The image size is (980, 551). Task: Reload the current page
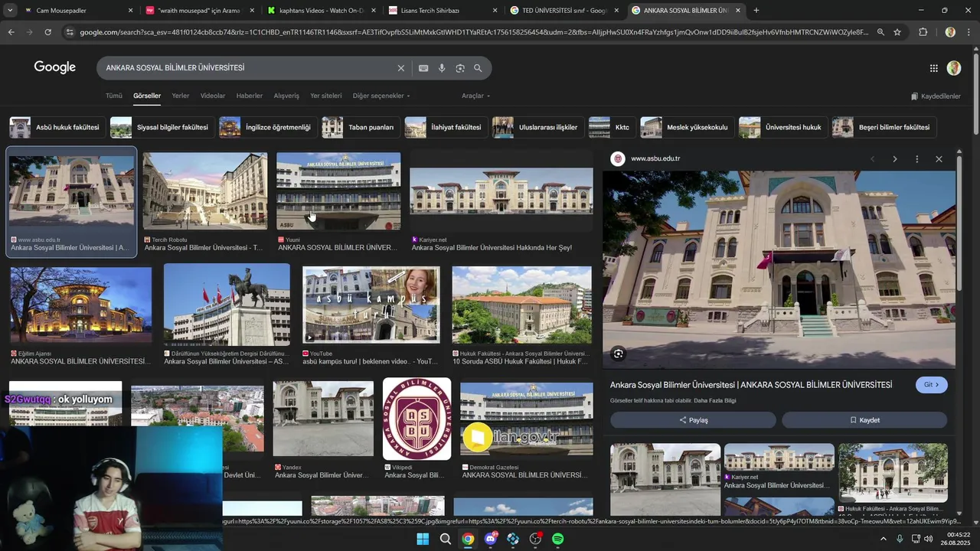[x=47, y=32]
